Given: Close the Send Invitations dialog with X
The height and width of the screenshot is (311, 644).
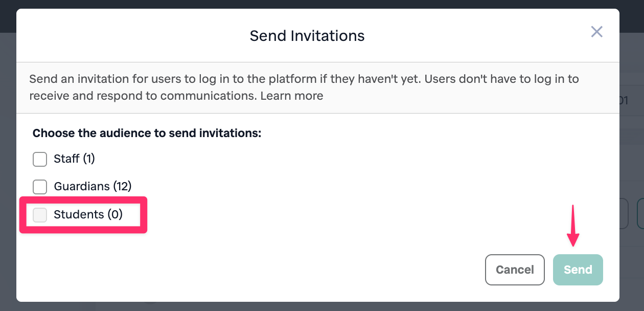Looking at the screenshot, I should click(x=596, y=32).
